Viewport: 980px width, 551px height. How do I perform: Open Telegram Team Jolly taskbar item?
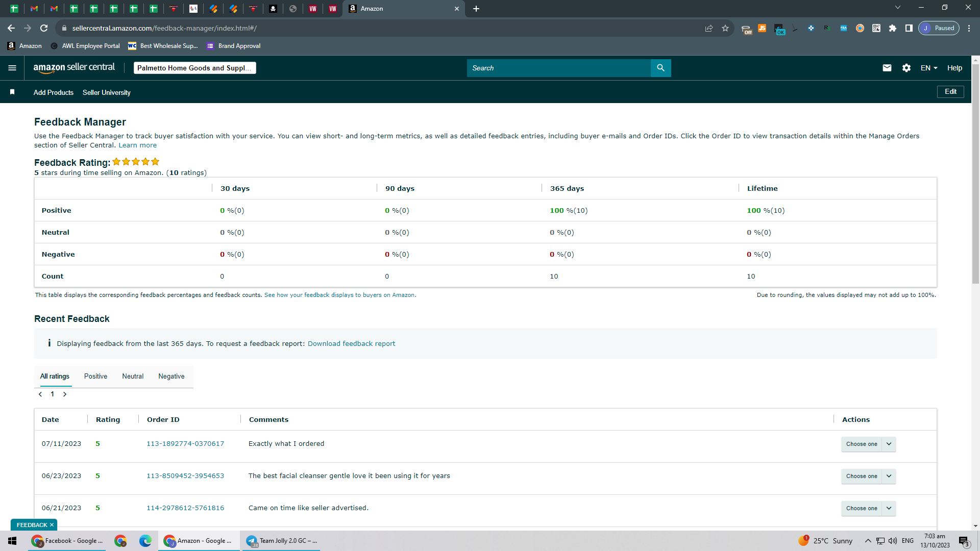click(282, 541)
